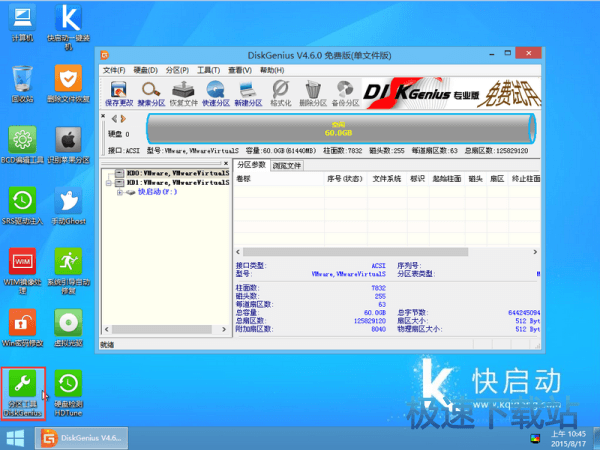
Task: Click the DiskGenius 专业版 free trial banner
Action: 452,92
